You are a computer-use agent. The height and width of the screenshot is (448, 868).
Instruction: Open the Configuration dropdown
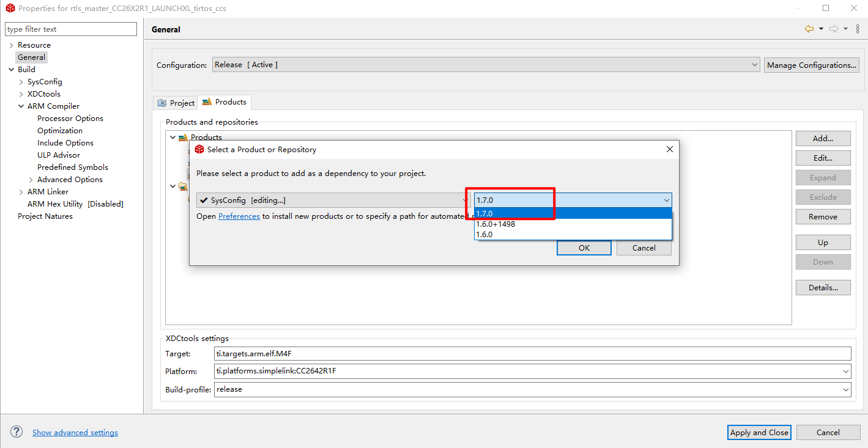coord(486,65)
